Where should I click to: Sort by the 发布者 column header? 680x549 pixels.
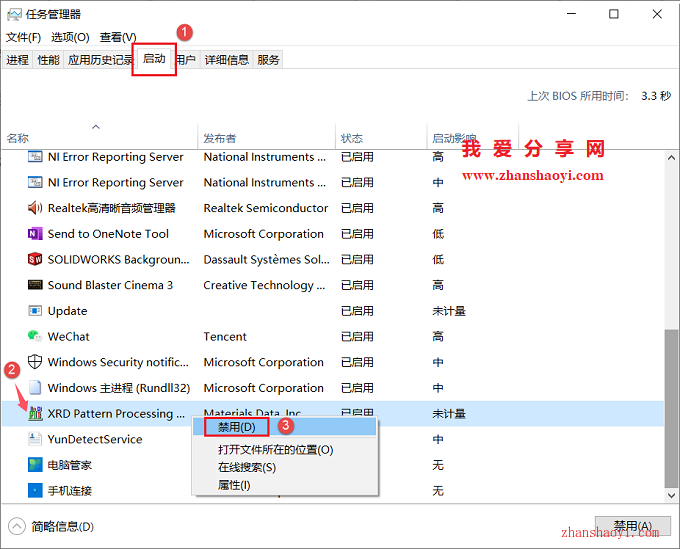point(219,138)
